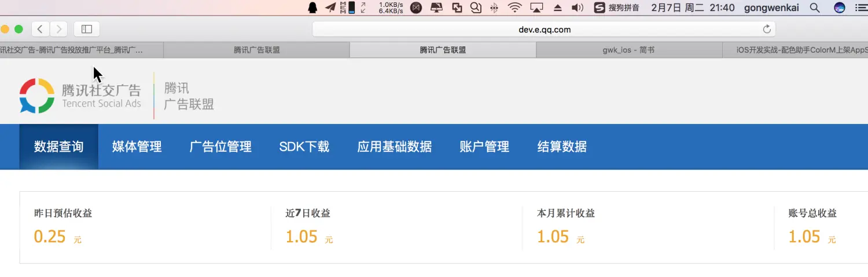Viewport: 868px width, 277px height.
Task: Open the chat-bubble search menu bar icon
Action: pos(476,8)
